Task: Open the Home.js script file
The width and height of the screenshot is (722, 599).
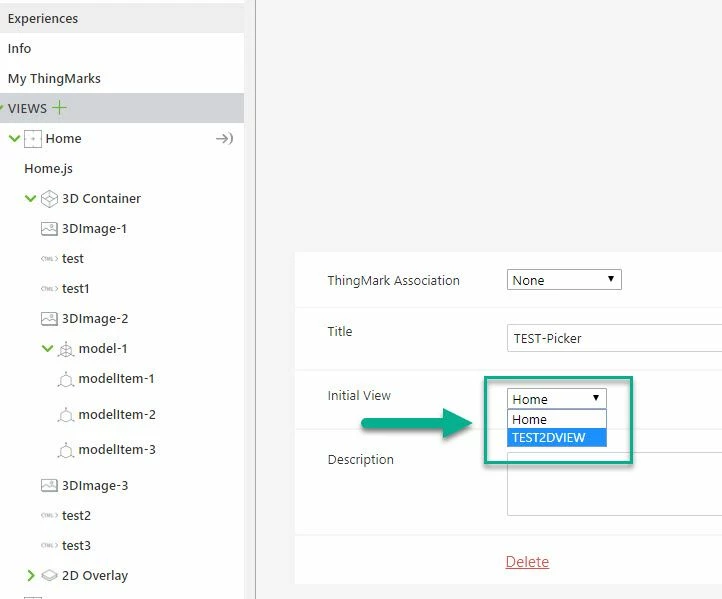Action: (x=48, y=169)
